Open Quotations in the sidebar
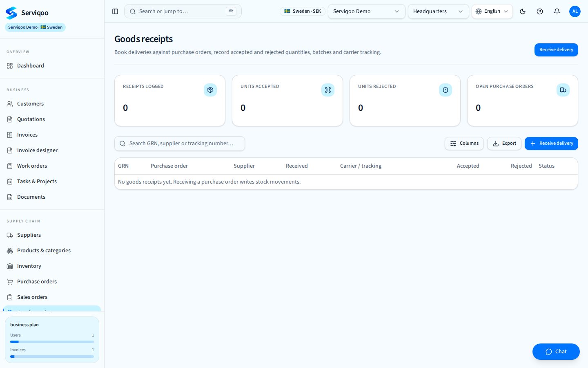 tap(52, 119)
